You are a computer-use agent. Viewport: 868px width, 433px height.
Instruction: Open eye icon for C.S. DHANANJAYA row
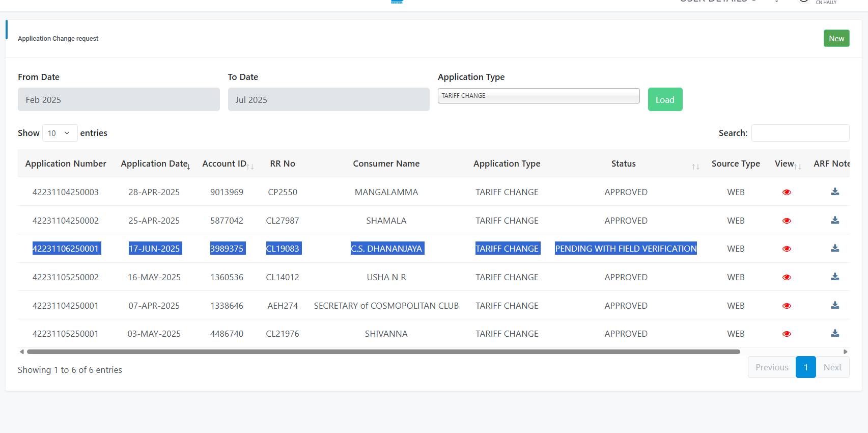click(x=787, y=249)
